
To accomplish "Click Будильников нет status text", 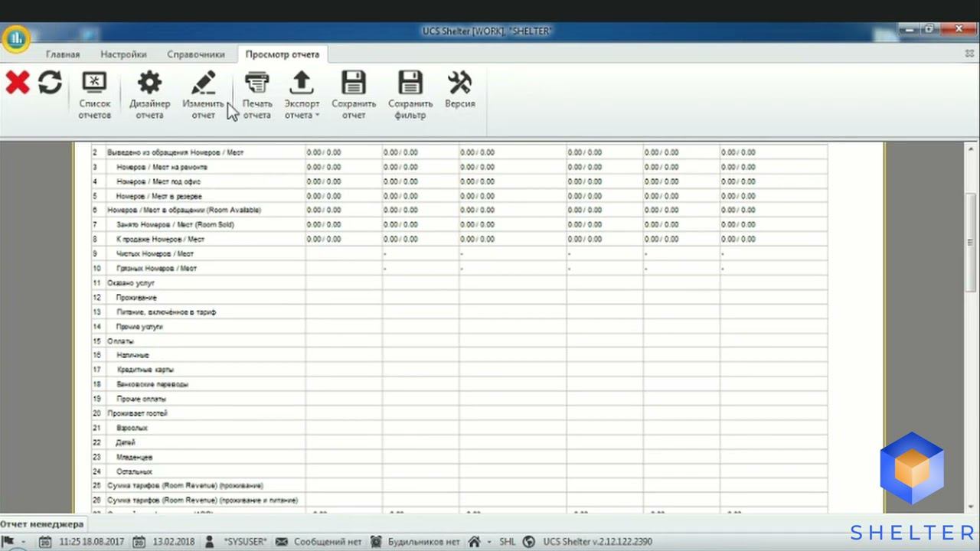I will [x=424, y=542].
